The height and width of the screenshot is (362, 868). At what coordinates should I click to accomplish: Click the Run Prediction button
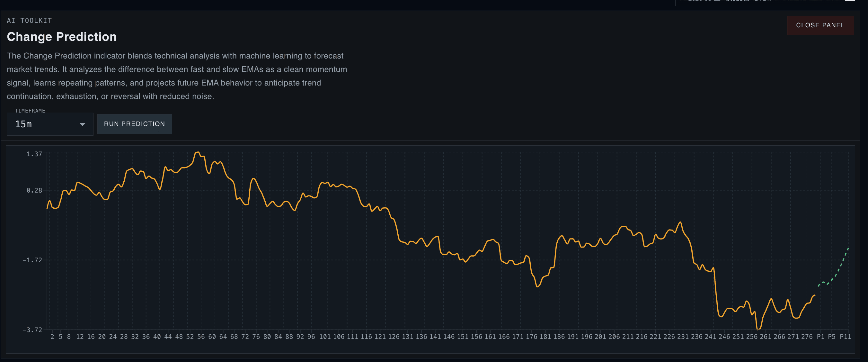pos(135,124)
